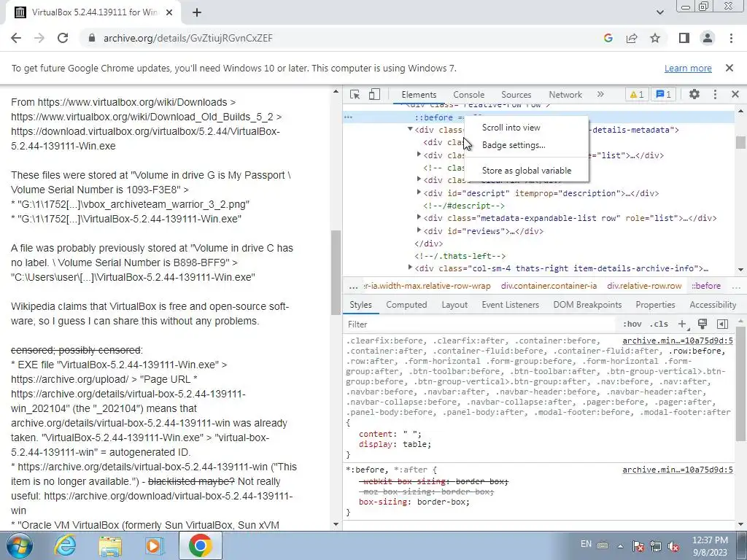The width and height of the screenshot is (747, 560).
Task: Click the warnings badge showing 1
Action: 637,94
